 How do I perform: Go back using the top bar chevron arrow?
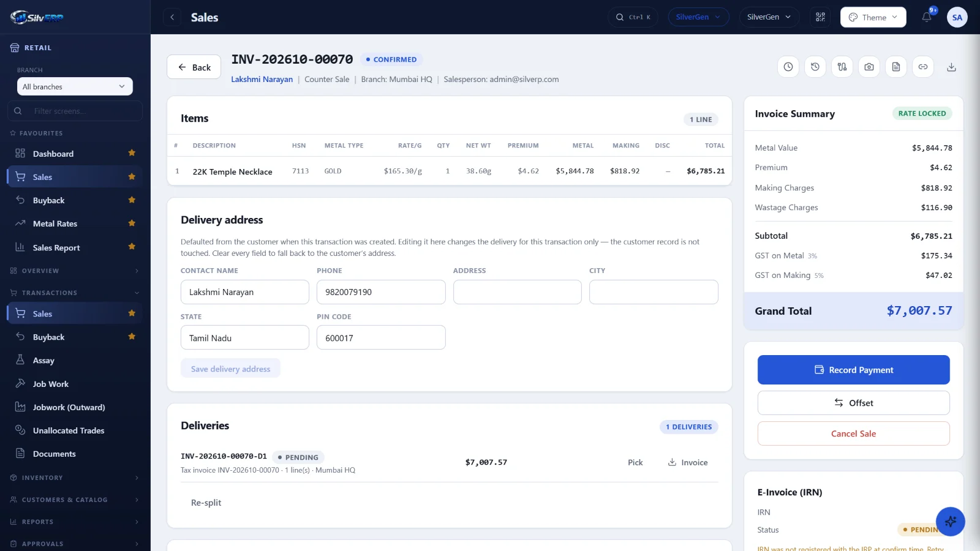point(172,17)
